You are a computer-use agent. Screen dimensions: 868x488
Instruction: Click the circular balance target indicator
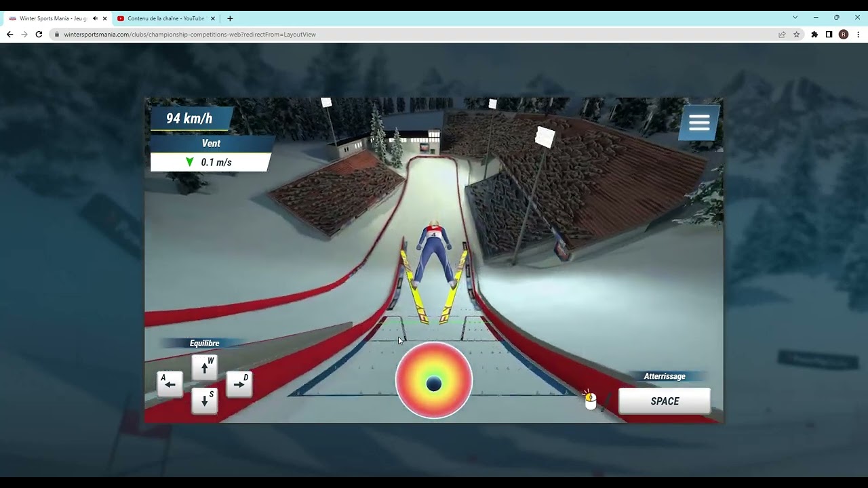[434, 380]
